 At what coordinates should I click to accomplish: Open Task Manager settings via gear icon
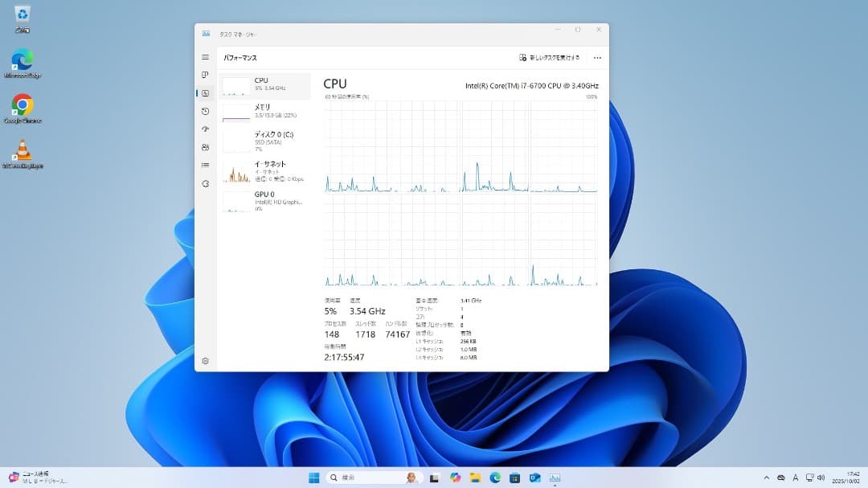205,361
